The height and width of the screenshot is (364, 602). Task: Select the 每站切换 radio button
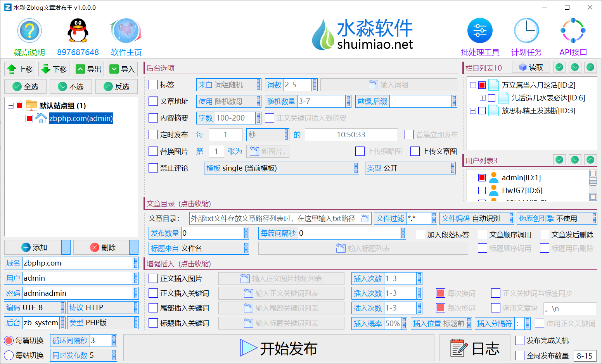[9, 355]
